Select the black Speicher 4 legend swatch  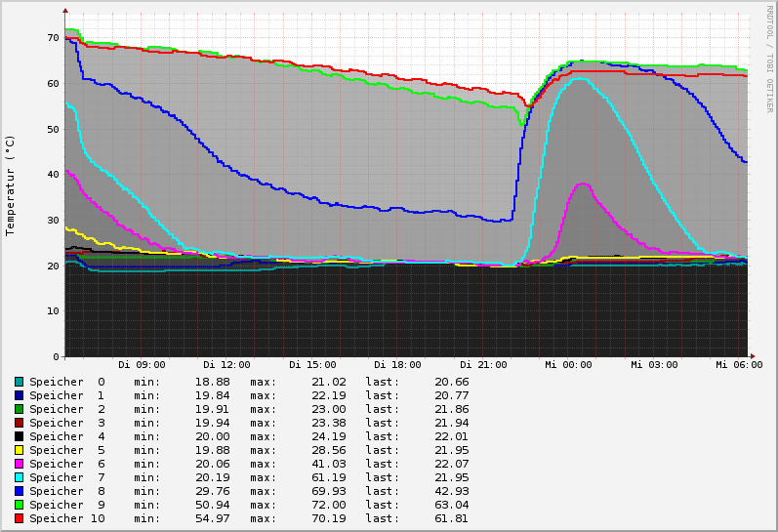pyautogui.click(x=19, y=436)
